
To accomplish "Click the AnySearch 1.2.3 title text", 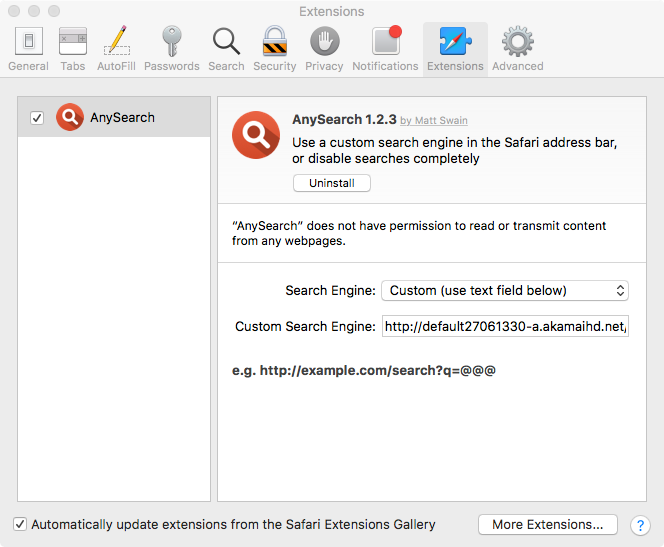I will point(344,119).
